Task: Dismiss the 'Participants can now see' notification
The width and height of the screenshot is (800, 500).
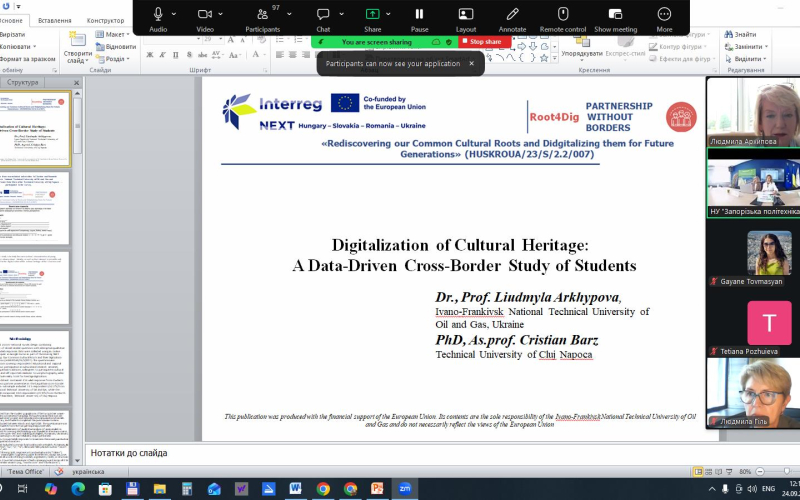Action: click(471, 63)
